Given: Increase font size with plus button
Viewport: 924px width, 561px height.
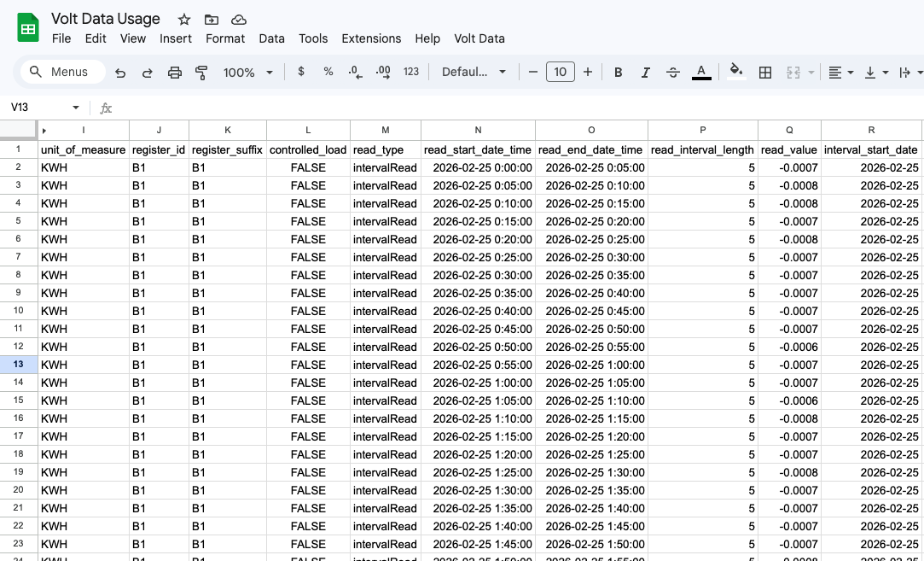Looking at the screenshot, I should [x=588, y=72].
